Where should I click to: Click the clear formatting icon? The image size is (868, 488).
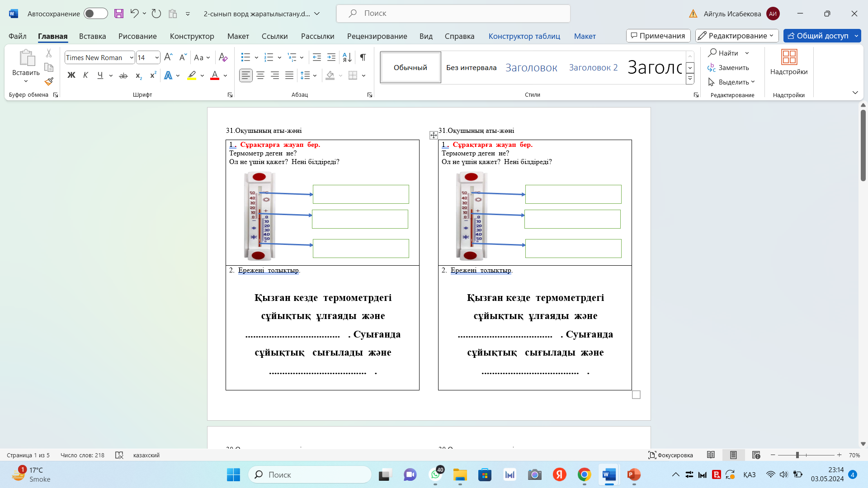223,57
